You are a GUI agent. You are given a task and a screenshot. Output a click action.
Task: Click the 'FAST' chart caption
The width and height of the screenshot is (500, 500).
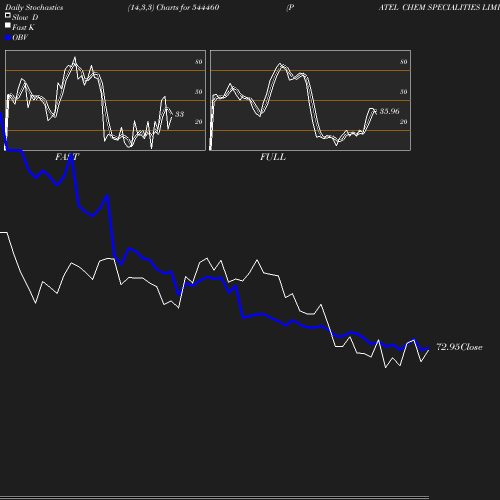[67, 157]
